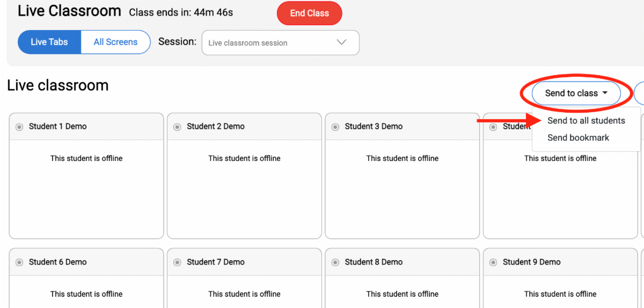Viewport: 644px width, 308px height.
Task: Switch to Live Tabs view
Action: point(49,42)
